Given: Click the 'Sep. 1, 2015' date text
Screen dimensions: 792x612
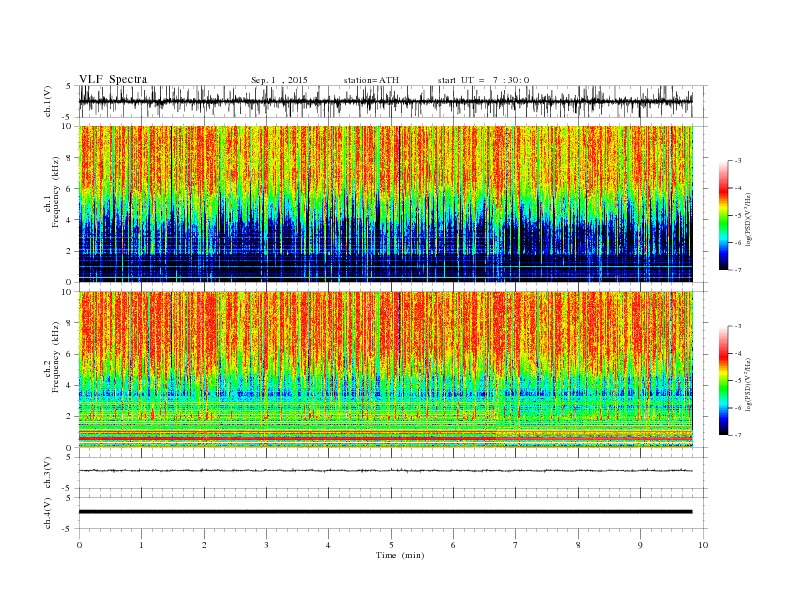Looking at the screenshot, I should click(279, 80).
